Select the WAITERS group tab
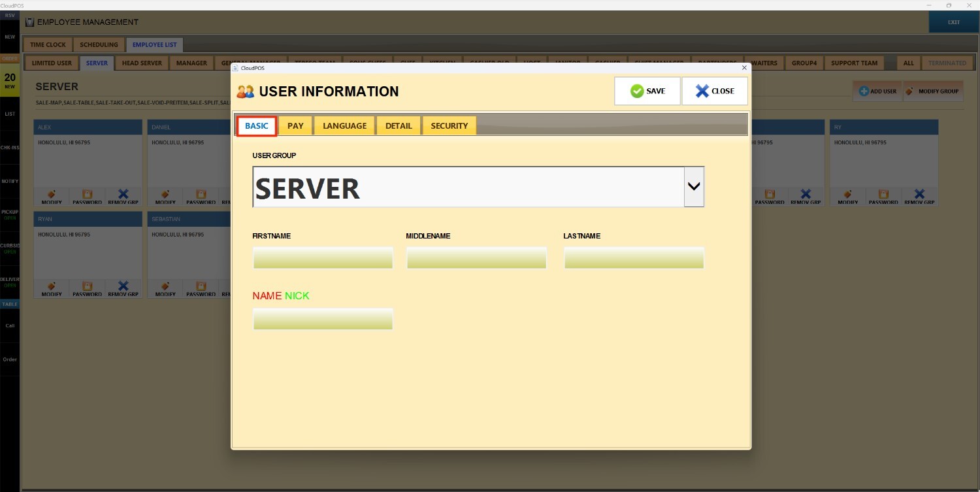Screen dimensions: 980x492 point(764,63)
